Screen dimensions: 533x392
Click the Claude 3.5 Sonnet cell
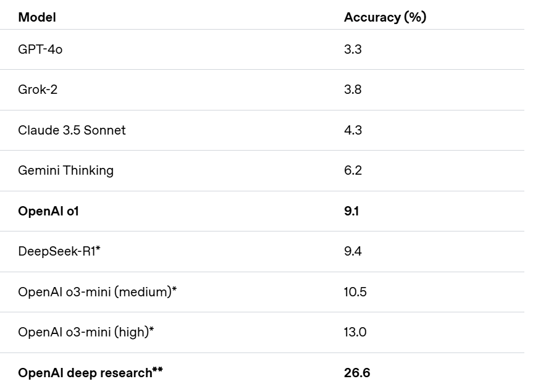[x=72, y=130]
